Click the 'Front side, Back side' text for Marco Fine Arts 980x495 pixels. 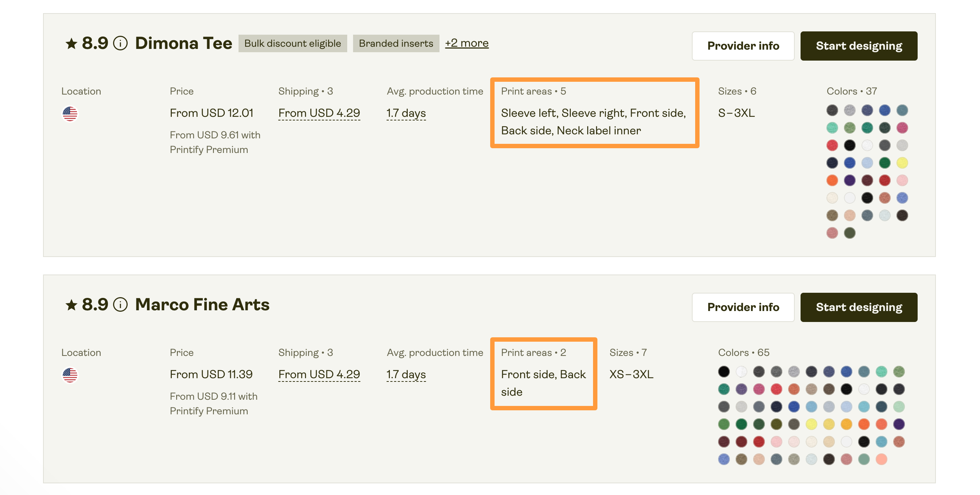click(x=543, y=383)
